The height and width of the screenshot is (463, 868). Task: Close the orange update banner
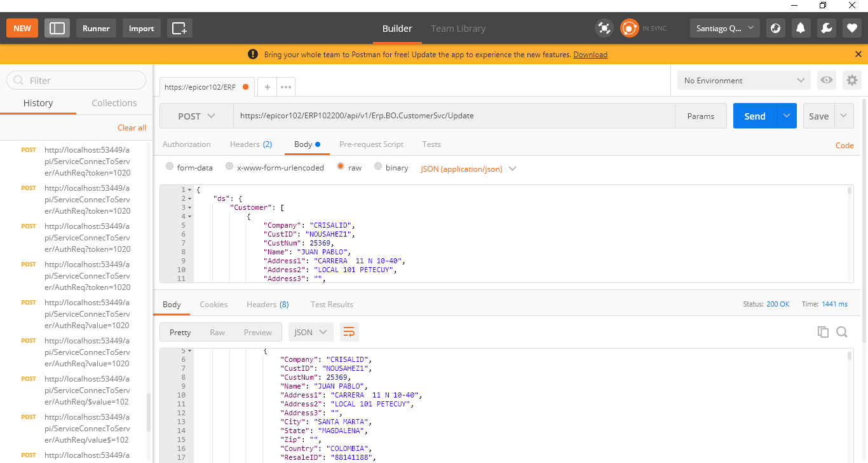tap(858, 55)
